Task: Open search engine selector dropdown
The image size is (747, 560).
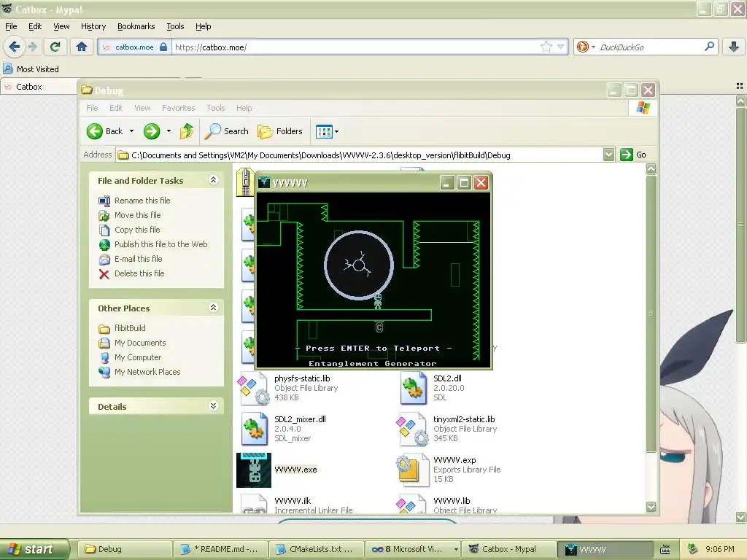Action: 593,47
